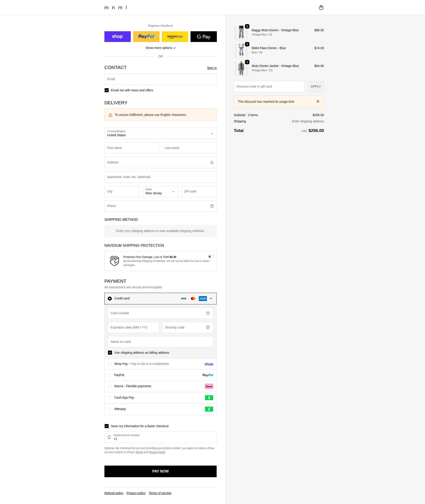Click the PAY NOW button
This screenshot has height=504, width=425.
click(160, 471)
